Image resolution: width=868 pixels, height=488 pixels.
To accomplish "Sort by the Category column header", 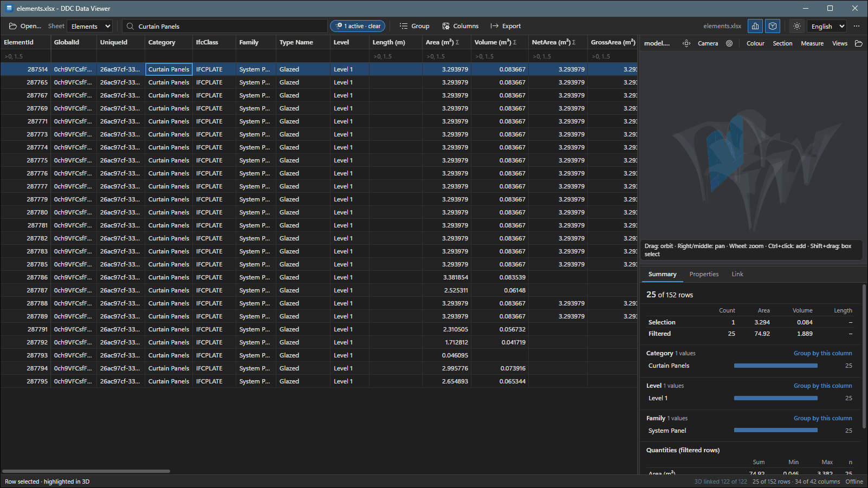I will click(x=169, y=42).
